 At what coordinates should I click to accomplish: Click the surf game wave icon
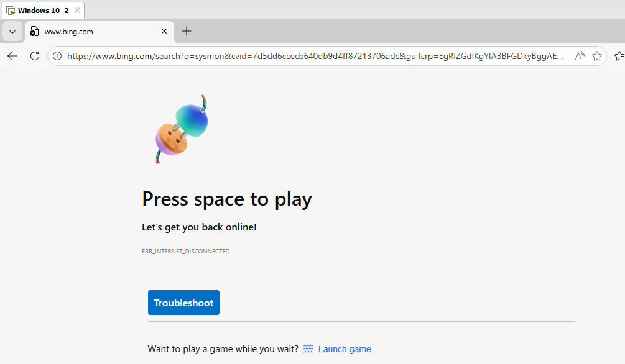tap(308, 349)
